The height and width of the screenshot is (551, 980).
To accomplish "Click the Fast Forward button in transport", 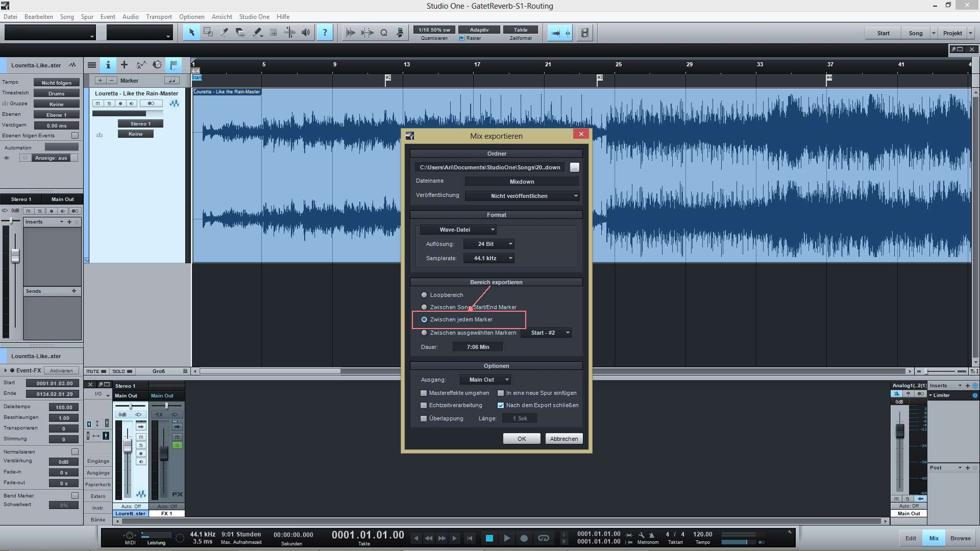I will (442, 538).
